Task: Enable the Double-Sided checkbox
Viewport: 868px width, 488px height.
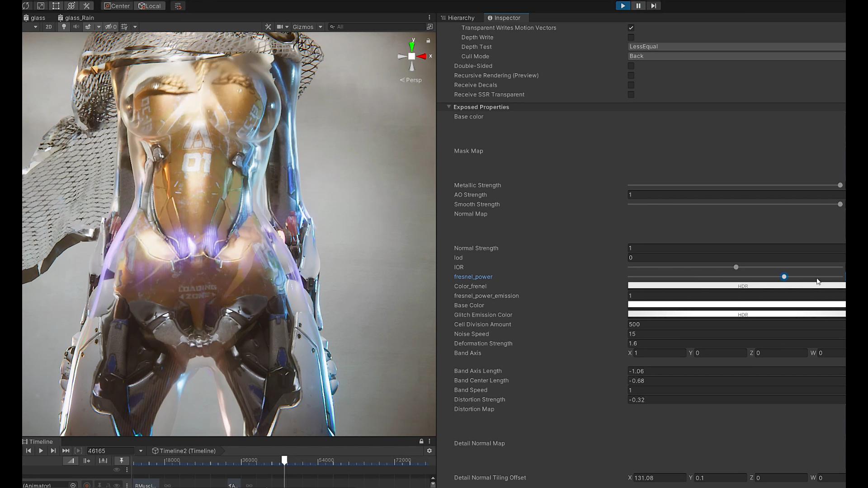Action: tap(631, 66)
